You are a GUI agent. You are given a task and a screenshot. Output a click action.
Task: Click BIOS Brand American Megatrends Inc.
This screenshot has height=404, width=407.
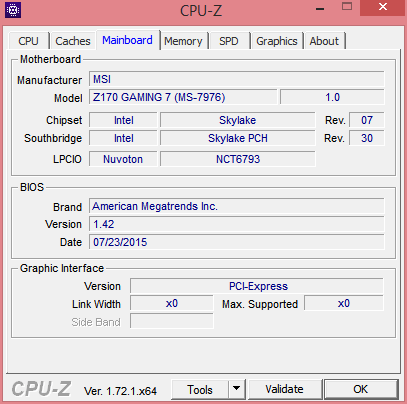pos(237,206)
